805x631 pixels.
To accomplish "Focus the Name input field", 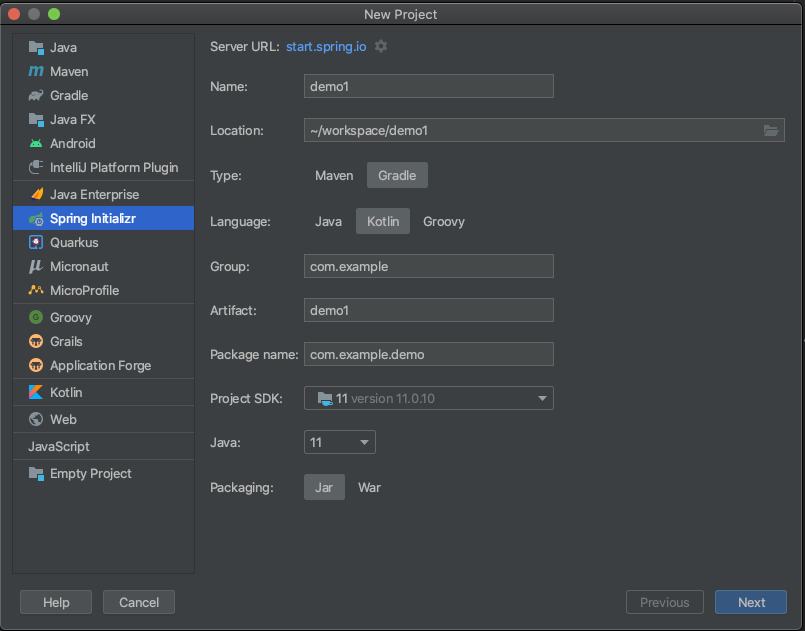I will coord(429,86).
